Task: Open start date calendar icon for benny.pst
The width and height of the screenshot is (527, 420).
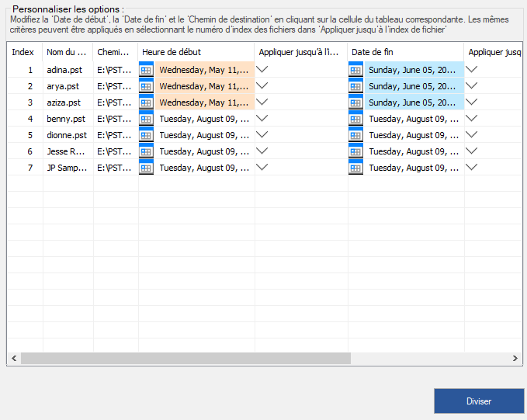Action: click(x=146, y=119)
